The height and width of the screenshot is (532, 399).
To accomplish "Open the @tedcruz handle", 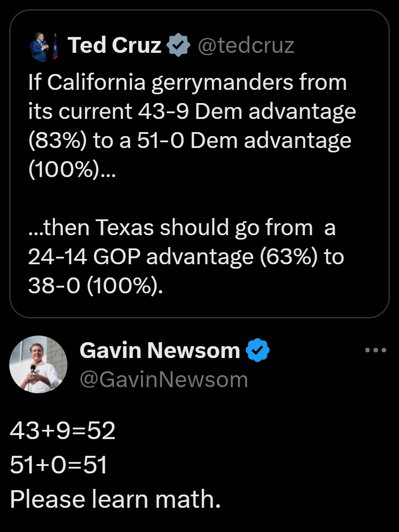I will 246,45.
